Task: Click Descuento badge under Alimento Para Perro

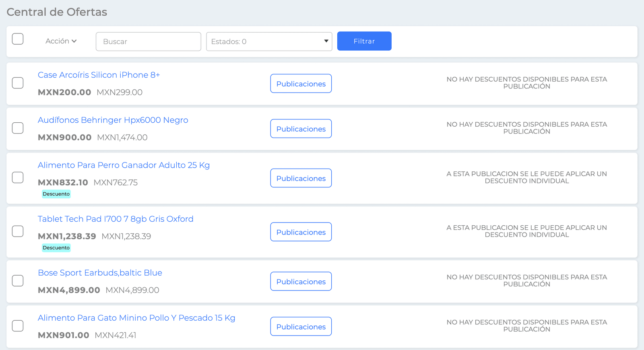Action: 56,194
